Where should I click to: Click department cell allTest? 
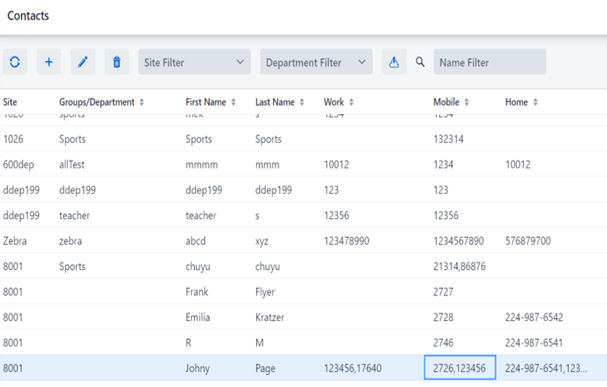pyautogui.click(x=72, y=164)
